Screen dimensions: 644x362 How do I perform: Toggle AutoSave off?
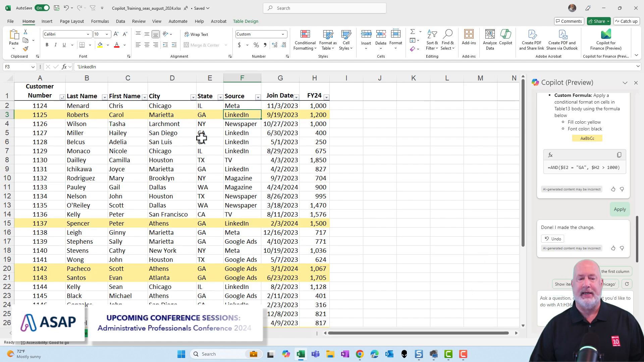click(x=42, y=8)
